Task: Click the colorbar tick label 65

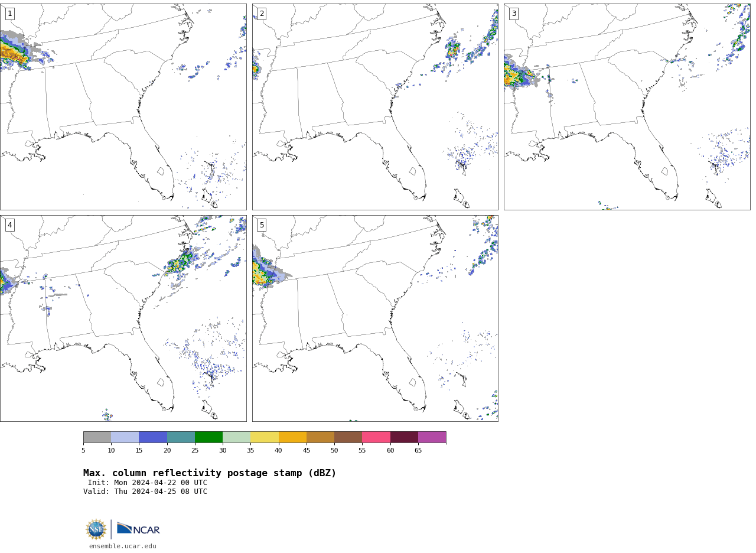Action: (x=418, y=451)
